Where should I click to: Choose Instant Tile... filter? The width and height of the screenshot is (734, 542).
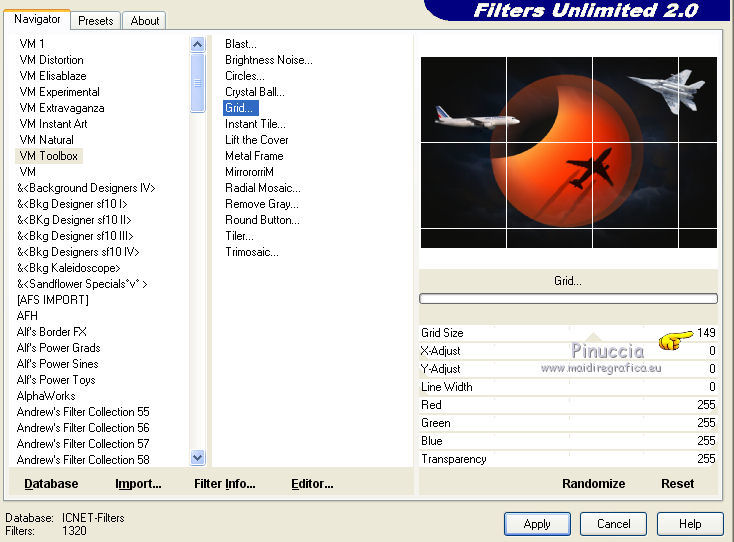point(255,124)
